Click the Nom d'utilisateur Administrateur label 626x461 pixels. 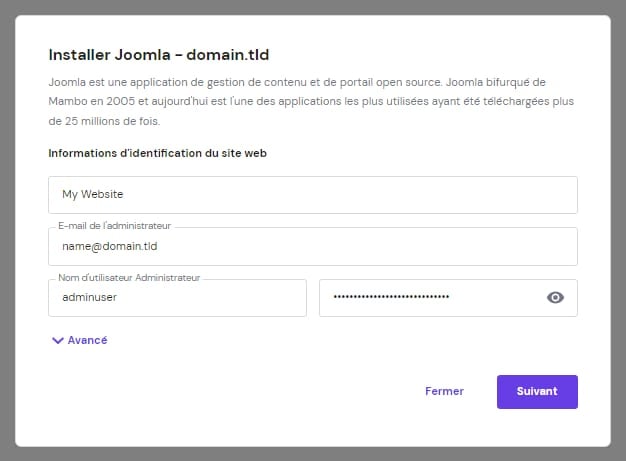pyautogui.click(x=129, y=278)
